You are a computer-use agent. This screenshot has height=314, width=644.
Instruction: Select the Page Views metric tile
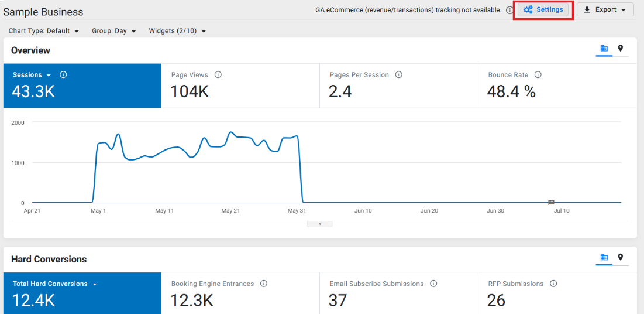click(240, 86)
